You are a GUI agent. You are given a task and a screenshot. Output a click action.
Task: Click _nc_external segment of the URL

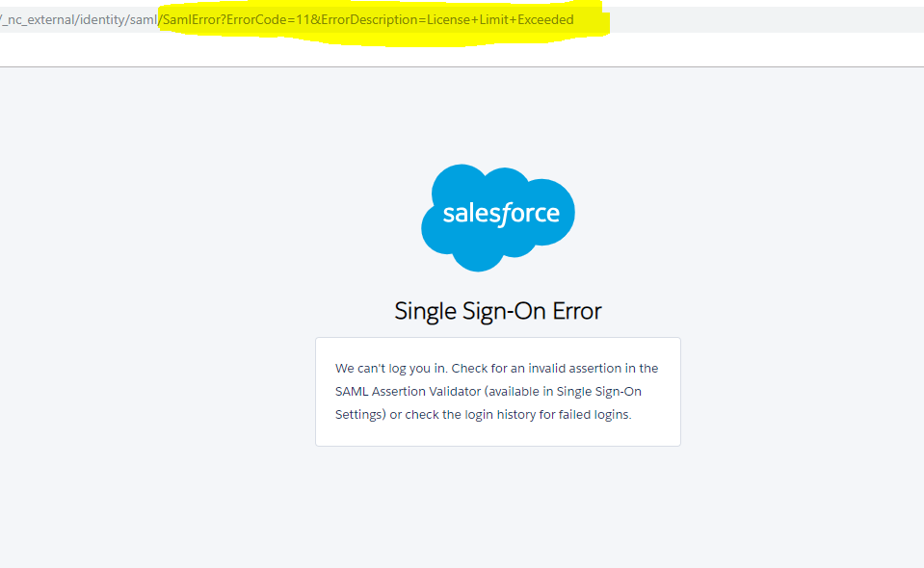click(x=38, y=20)
